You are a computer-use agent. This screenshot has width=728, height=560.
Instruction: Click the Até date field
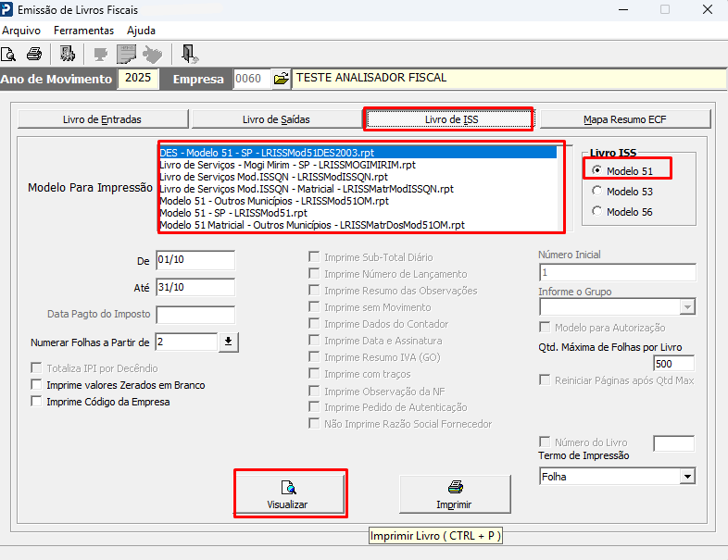195,287
